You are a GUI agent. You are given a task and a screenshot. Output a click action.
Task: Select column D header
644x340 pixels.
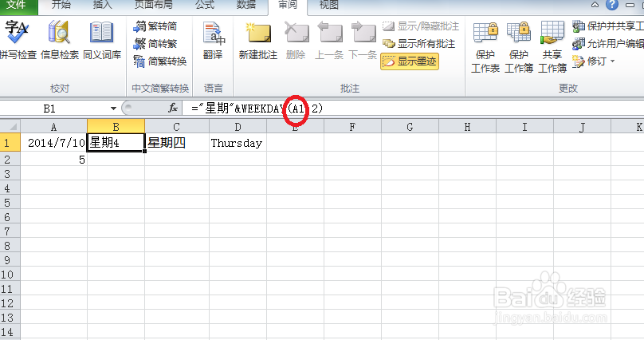point(238,127)
